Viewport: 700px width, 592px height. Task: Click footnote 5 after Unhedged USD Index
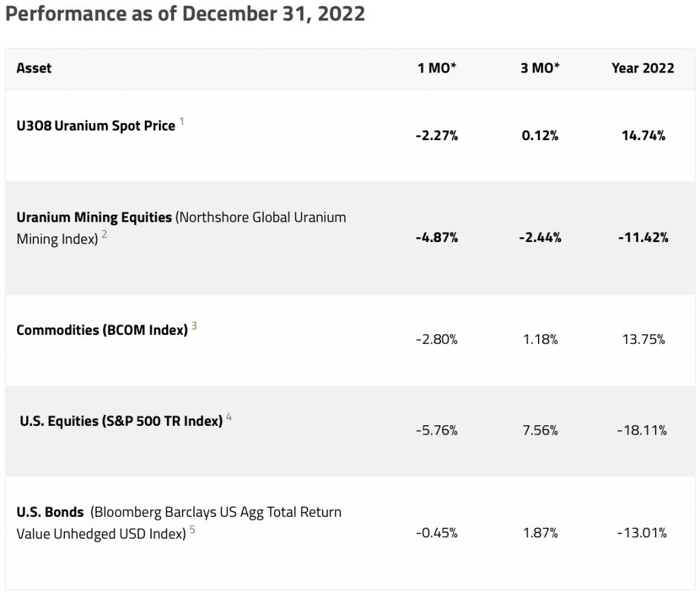pyautogui.click(x=193, y=530)
